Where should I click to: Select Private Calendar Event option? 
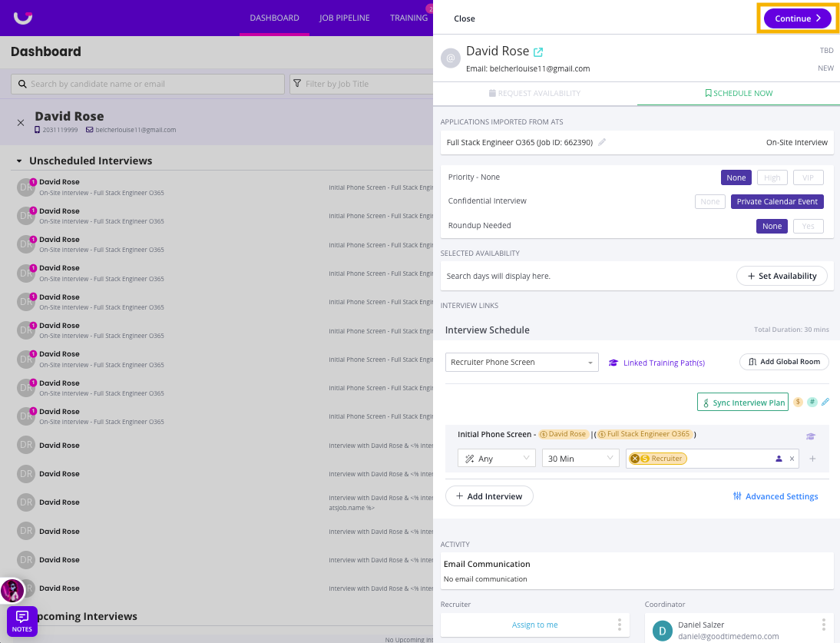pos(777,201)
